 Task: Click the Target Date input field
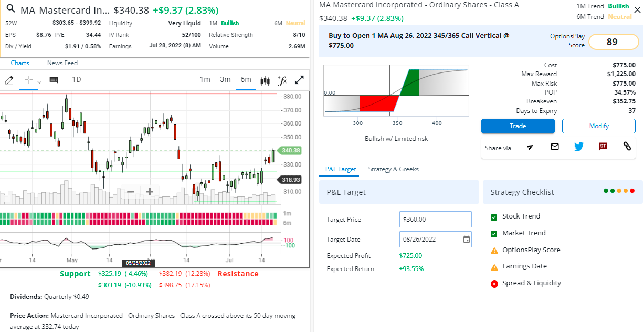pyautogui.click(x=436, y=240)
